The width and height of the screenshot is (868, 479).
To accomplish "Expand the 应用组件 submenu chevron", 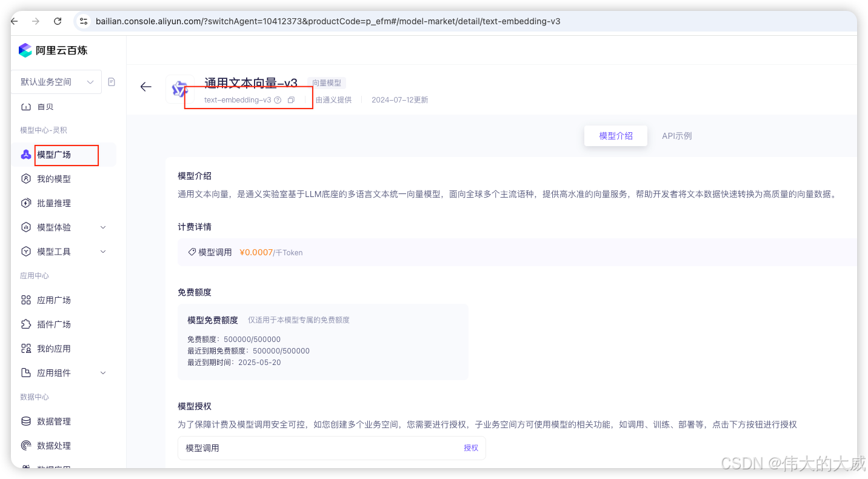I will [x=102, y=373].
